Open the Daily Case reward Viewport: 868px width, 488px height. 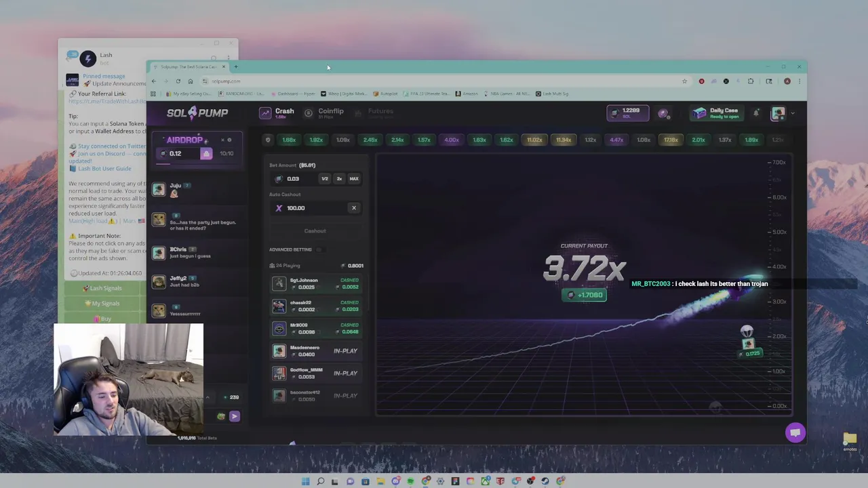(x=716, y=113)
